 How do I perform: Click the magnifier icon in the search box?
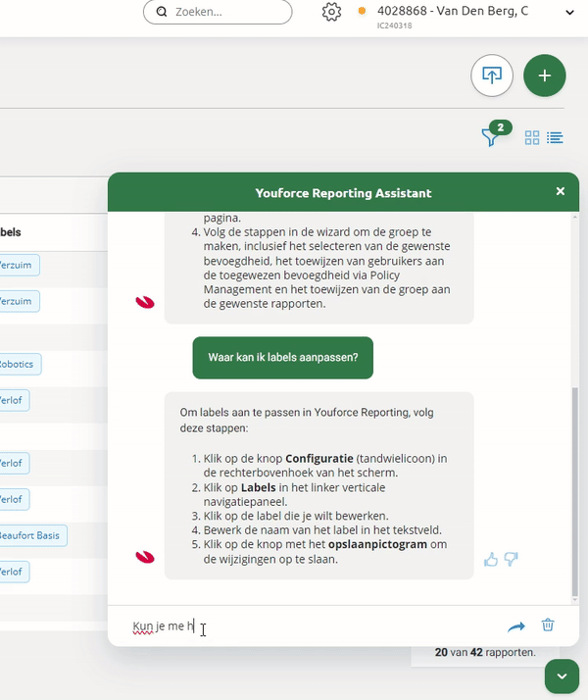pos(162,12)
